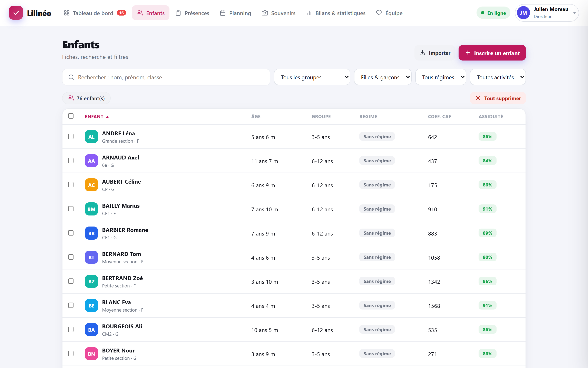Tick the checkbox for BOYER Nour
Viewport: 588px width, 368px height.
coord(71,353)
